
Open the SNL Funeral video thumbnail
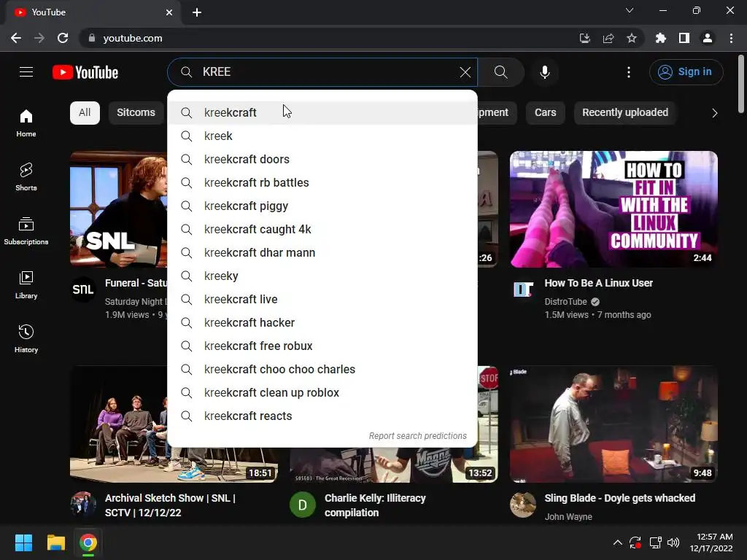118,209
